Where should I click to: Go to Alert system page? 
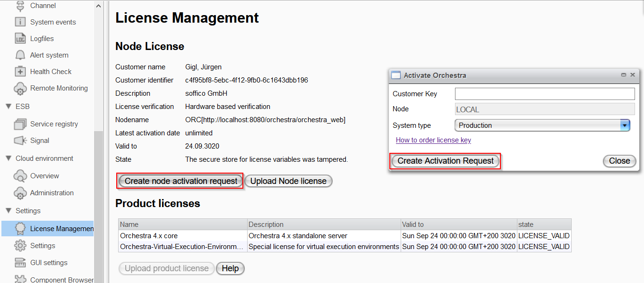tap(49, 55)
